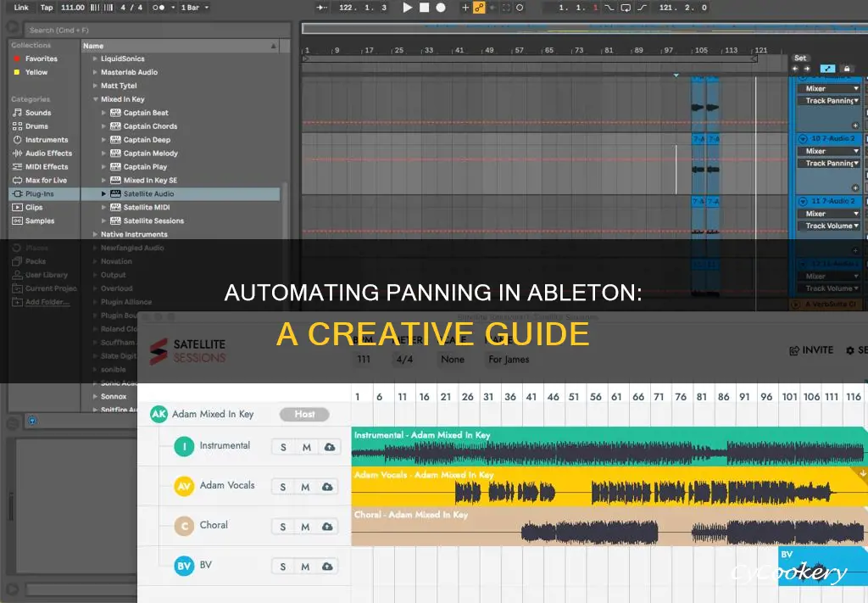868x603 pixels.
Task: Click the Punch-Out switch icon
Action: click(642, 7)
